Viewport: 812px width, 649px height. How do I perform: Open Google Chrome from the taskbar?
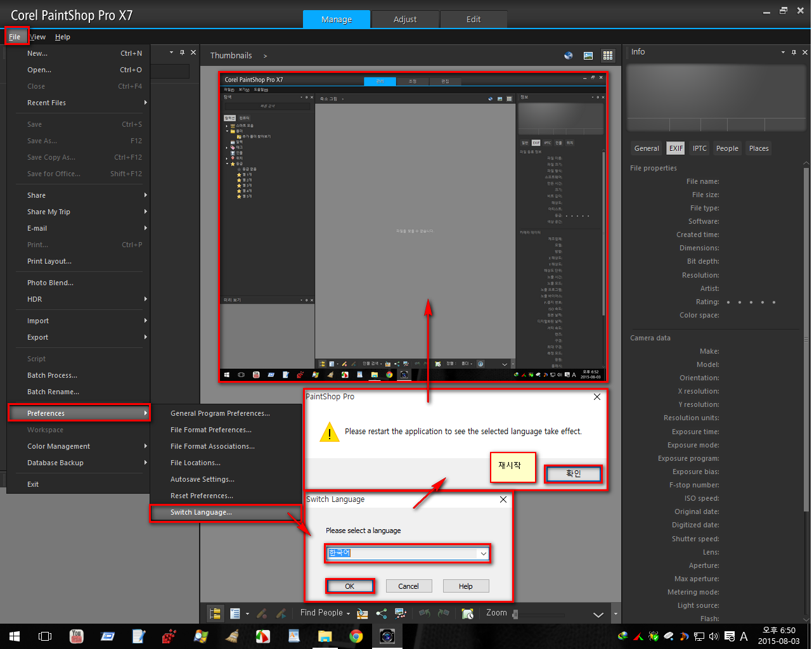tap(356, 636)
